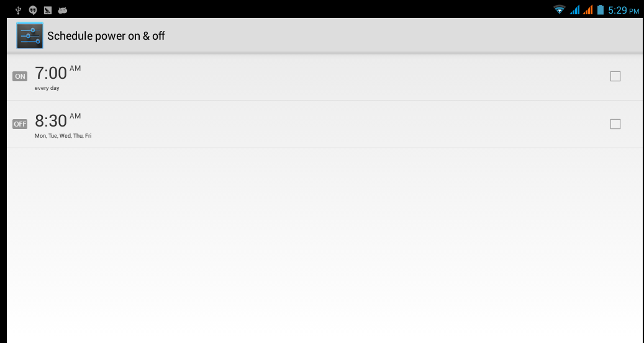Tap the Settings sliders icon in header
The width and height of the screenshot is (644, 343).
click(30, 36)
